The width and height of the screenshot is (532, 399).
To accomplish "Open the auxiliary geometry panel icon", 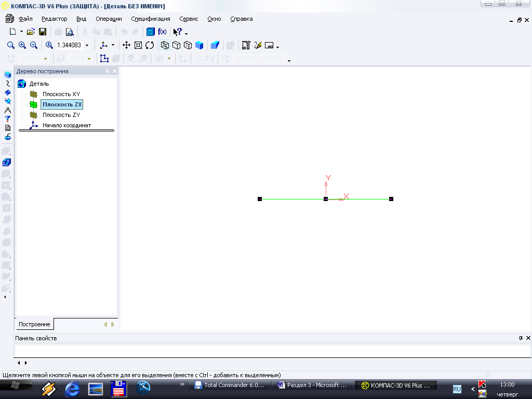I will coord(8,101).
